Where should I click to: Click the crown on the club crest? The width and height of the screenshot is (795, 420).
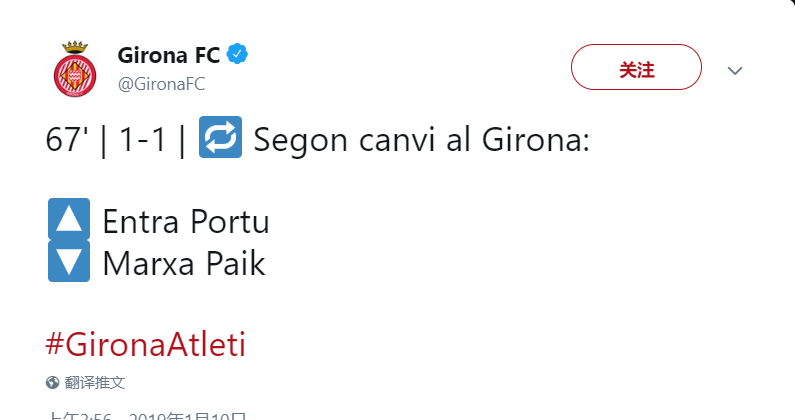(75, 47)
